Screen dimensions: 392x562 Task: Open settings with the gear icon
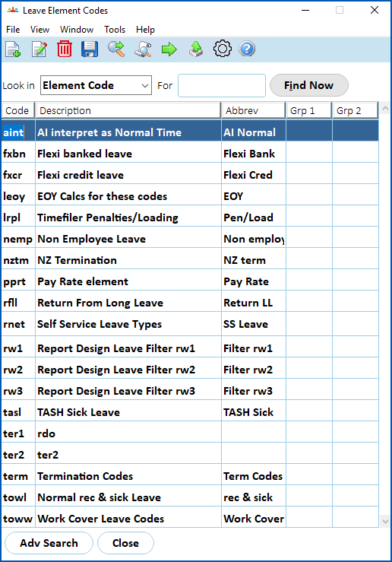tap(223, 49)
